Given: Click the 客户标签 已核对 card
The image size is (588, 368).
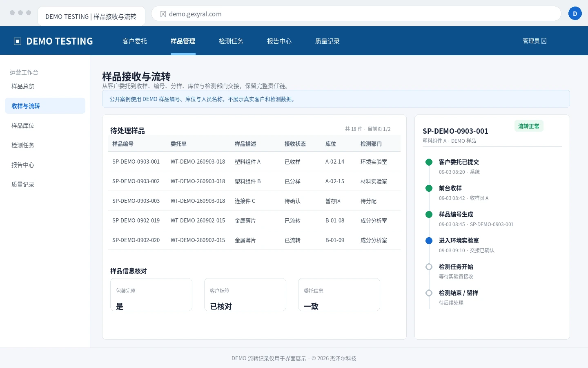Looking at the screenshot, I should pyautogui.click(x=245, y=295).
